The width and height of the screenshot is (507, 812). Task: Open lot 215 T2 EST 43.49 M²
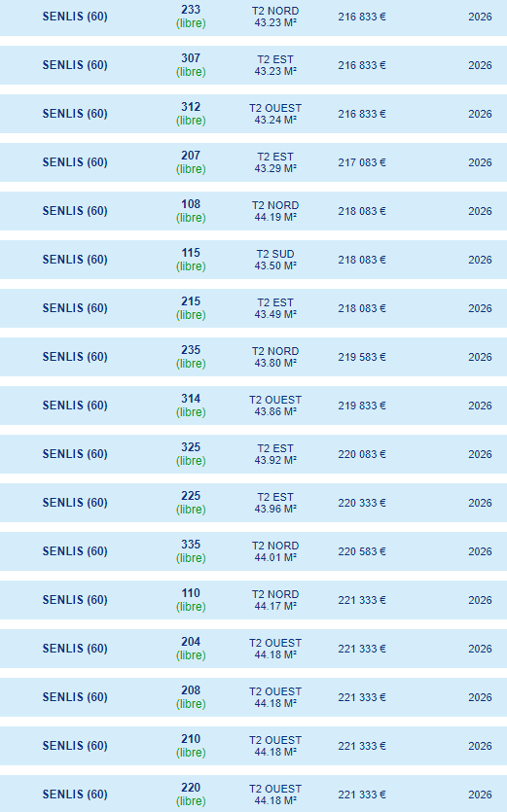[x=253, y=308]
